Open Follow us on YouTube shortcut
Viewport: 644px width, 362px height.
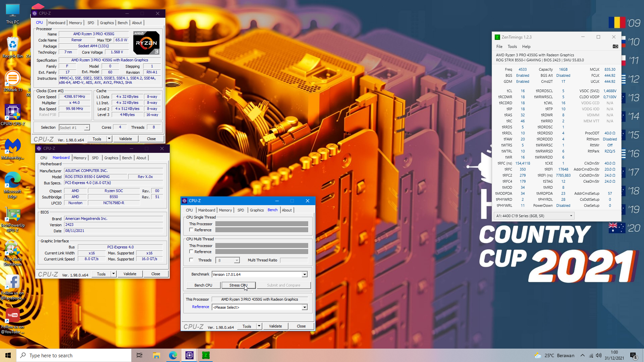click(12, 321)
